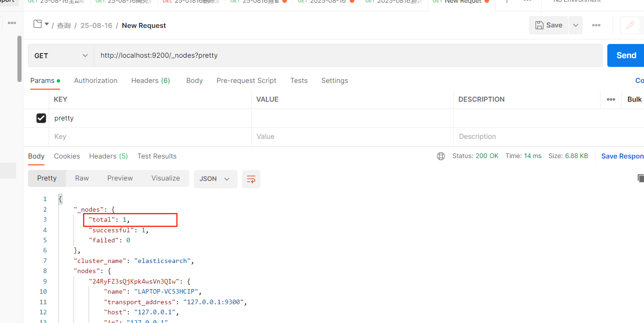Save the current request
Viewport: 644px width, 323px height.
point(549,25)
